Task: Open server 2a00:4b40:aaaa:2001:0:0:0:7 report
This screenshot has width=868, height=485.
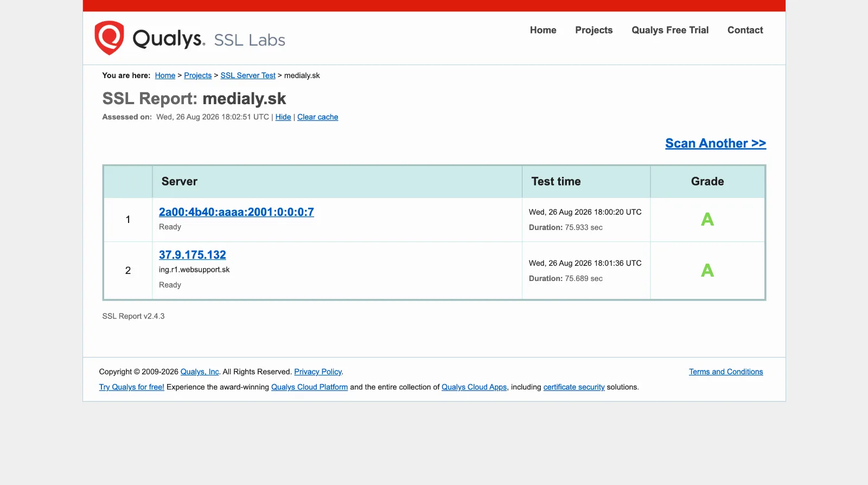Action: click(237, 212)
